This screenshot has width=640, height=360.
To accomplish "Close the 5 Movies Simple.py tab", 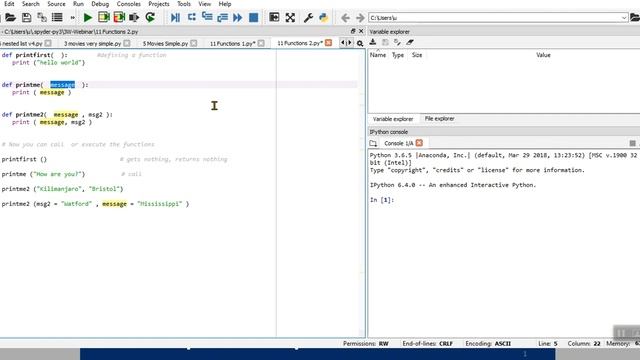I will pyautogui.click(x=194, y=43).
